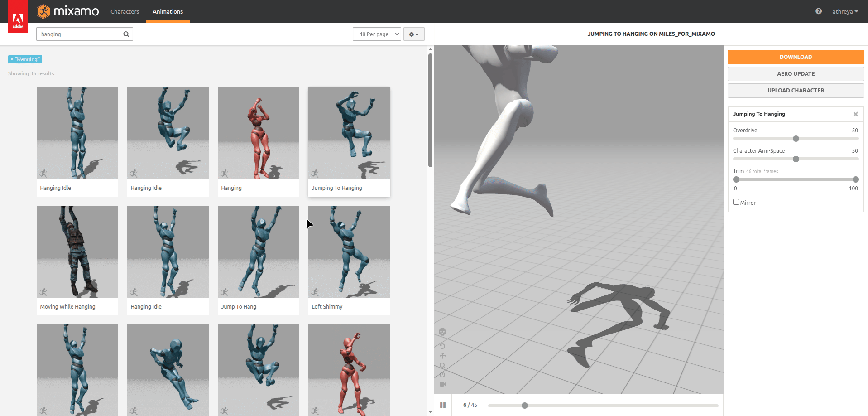Click the animation icon on Left Shimmy thumbnail
868x416 pixels.
click(315, 292)
